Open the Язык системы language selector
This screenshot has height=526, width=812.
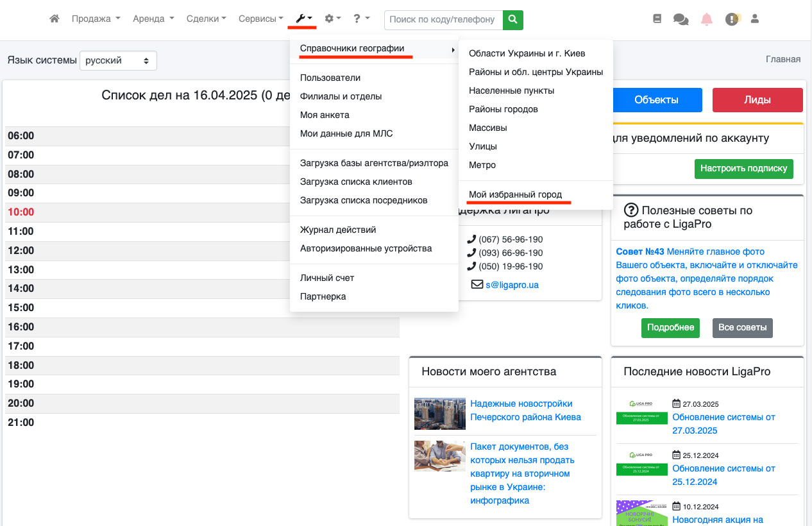tap(118, 61)
